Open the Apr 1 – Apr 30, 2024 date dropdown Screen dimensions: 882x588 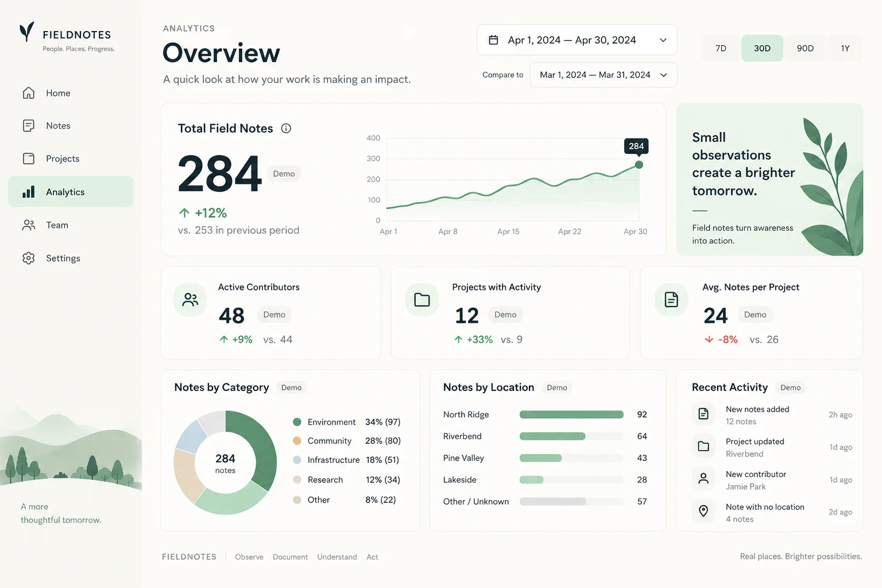[577, 40]
